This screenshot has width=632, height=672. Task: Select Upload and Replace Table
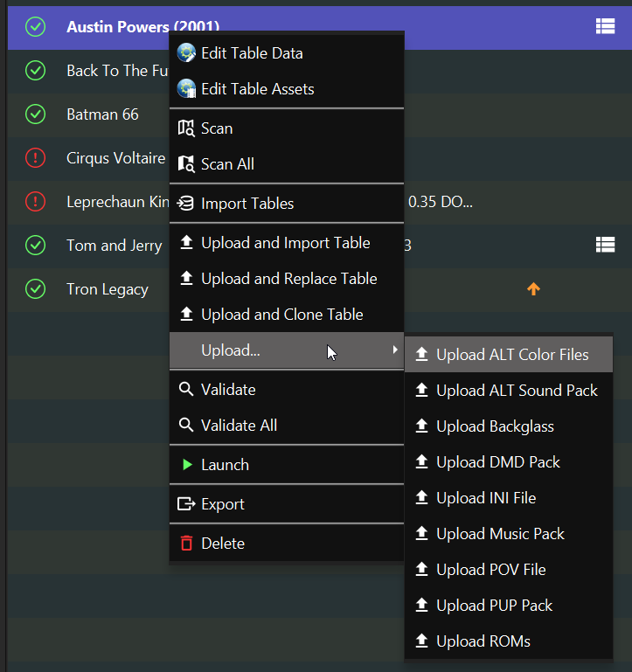[287, 279]
